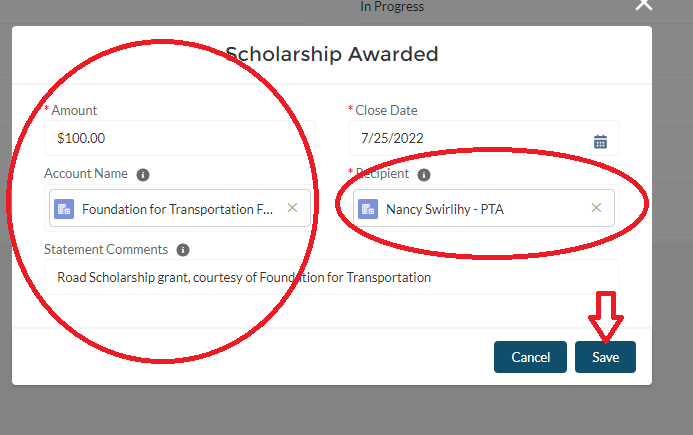Click the account icon beside Foundation for Transportation
Screen dimensions: 693x435
pos(64,209)
